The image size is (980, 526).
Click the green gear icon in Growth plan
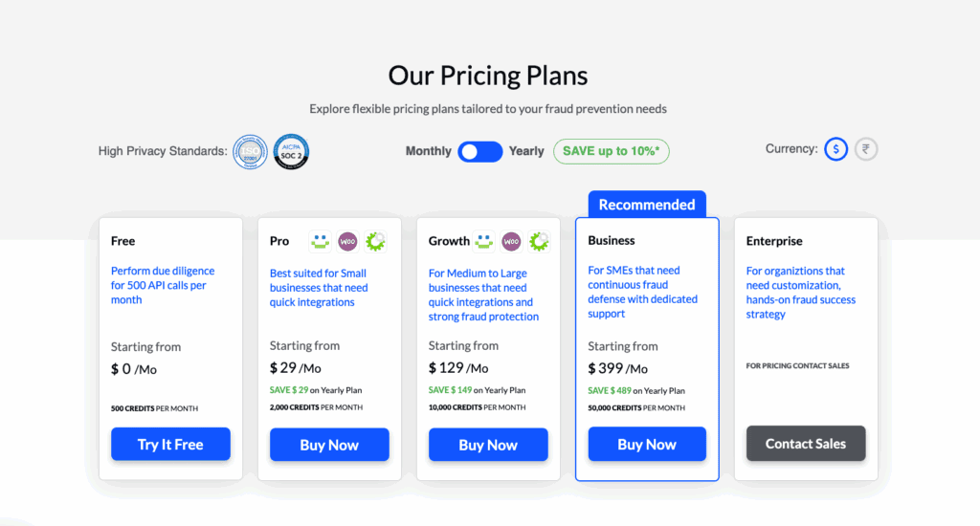click(539, 241)
